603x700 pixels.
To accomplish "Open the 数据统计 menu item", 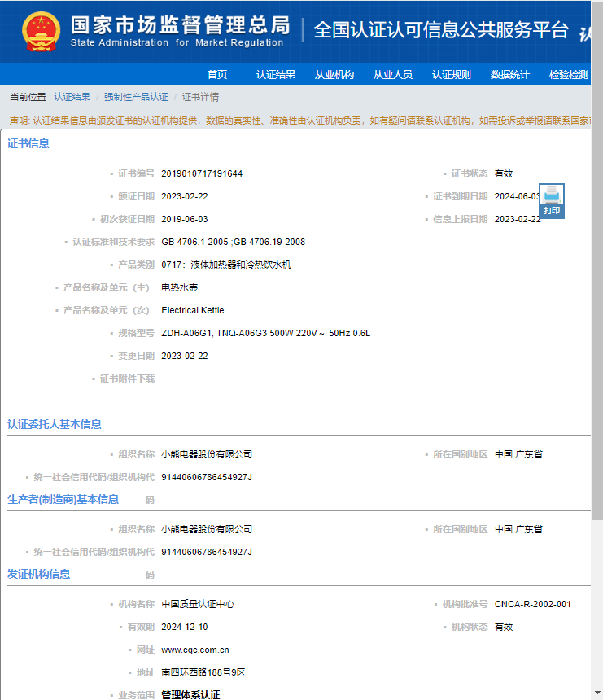I will [x=509, y=75].
